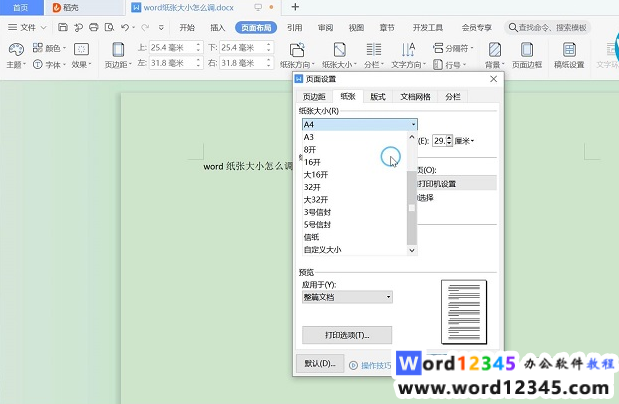This screenshot has height=404, width=619.
Task: Switch to the 开始 ribbon tab
Action: tap(187, 27)
